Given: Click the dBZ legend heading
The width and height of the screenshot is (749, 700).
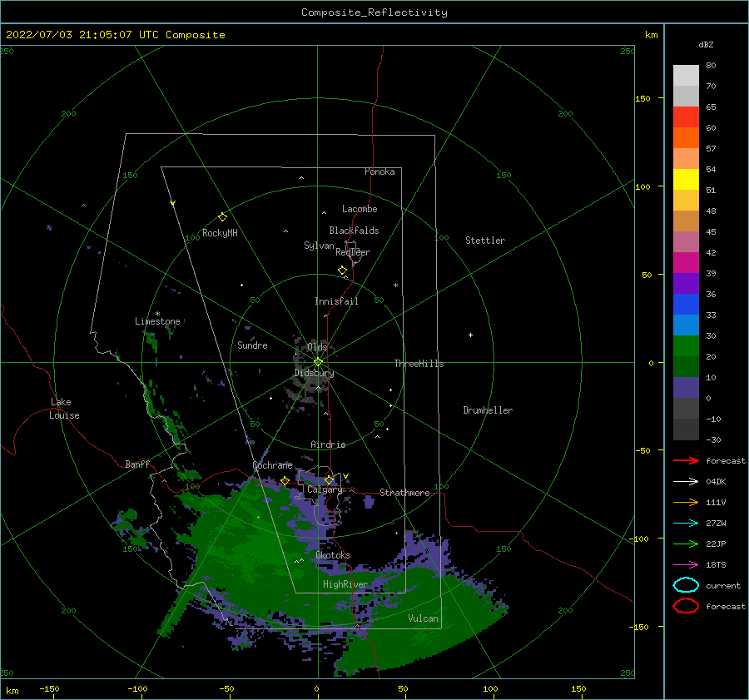Looking at the screenshot, I should coord(706,45).
